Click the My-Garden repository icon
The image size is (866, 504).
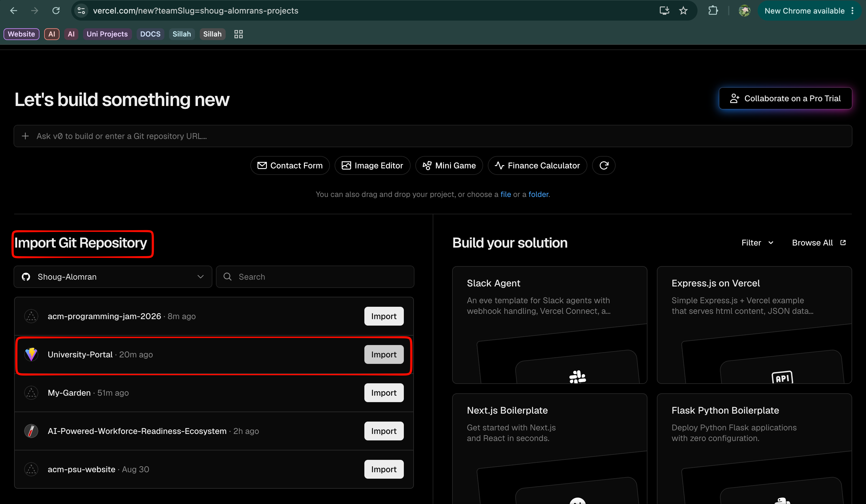point(31,393)
